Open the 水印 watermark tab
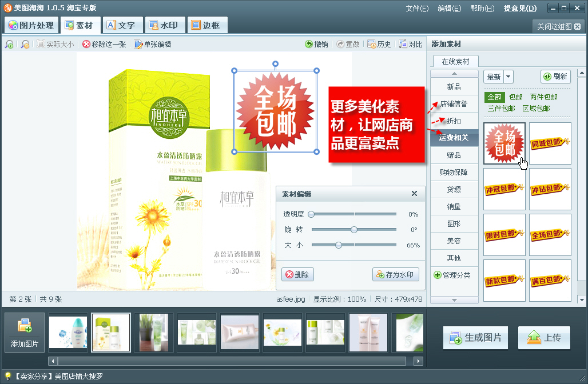The width and height of the screenshot is (588, 384). [x=164, y=25]
